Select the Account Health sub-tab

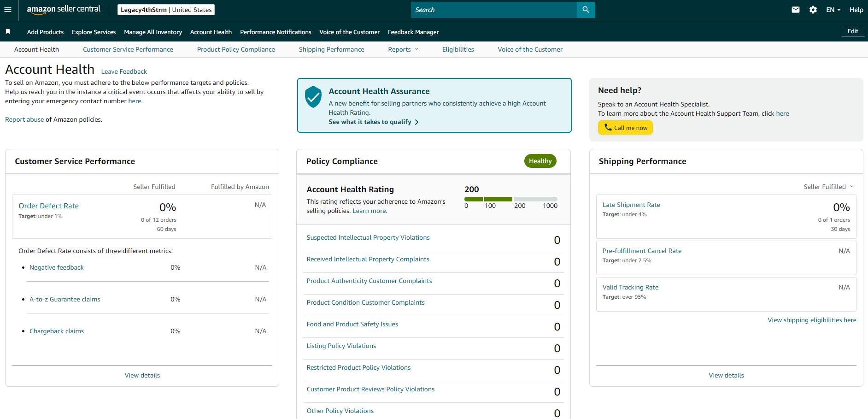(36, 49)
